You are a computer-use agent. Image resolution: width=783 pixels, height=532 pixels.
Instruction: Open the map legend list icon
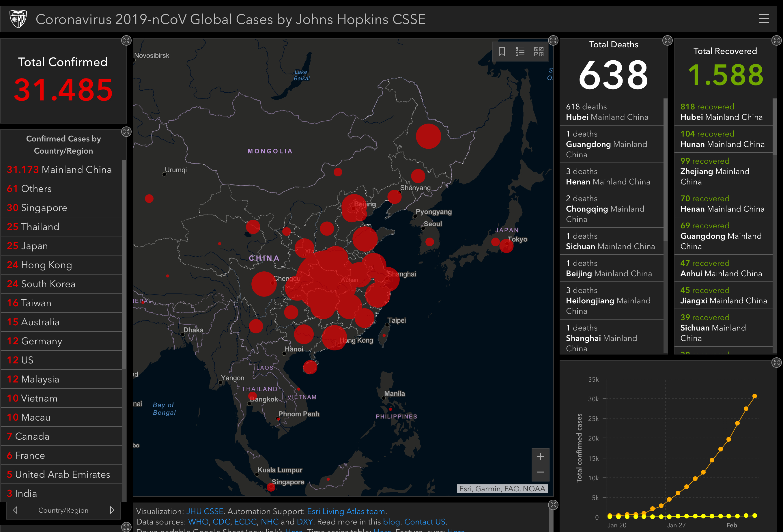(520, 52)
